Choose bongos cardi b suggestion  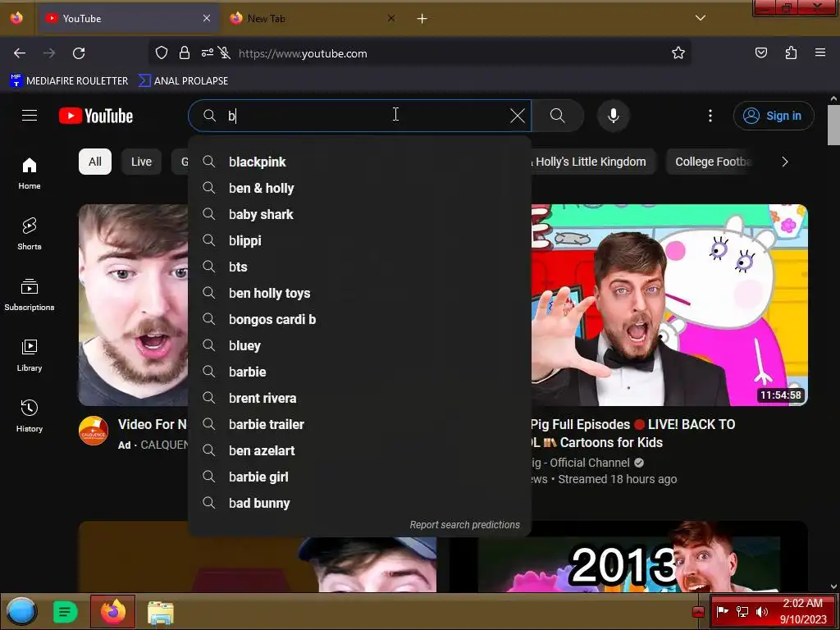359,319
